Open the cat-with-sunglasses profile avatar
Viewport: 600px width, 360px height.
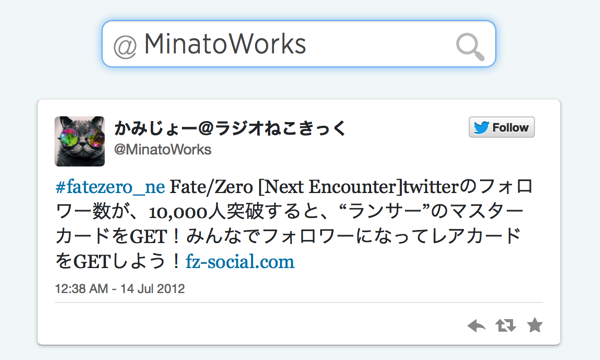80,141
